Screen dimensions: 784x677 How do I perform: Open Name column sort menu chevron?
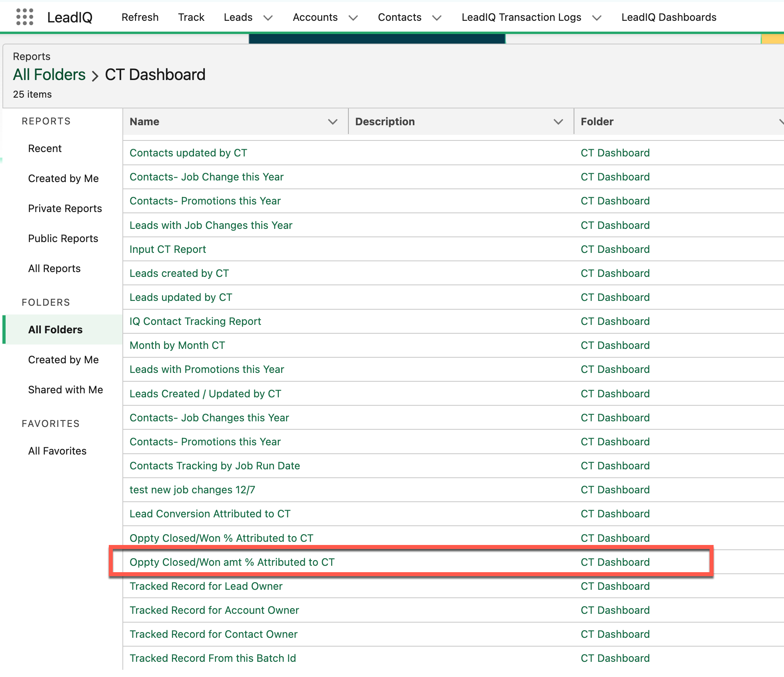(x=332, y=122)
